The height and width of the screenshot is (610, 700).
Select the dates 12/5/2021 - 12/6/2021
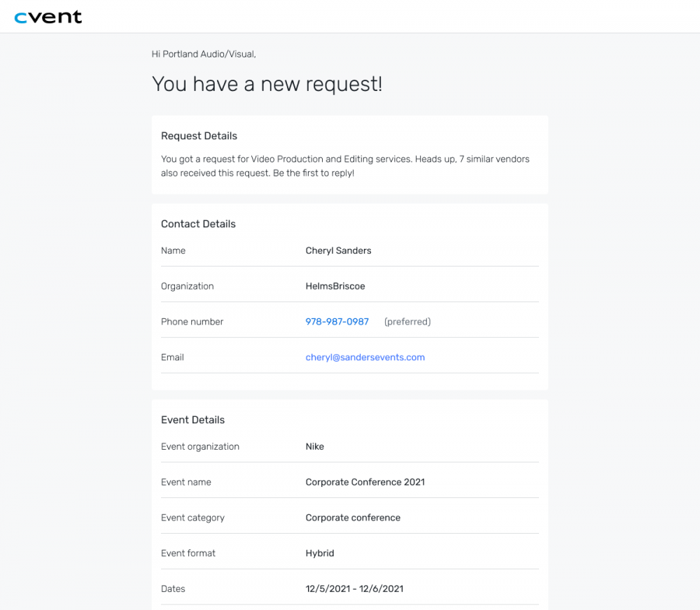(354, 589)
